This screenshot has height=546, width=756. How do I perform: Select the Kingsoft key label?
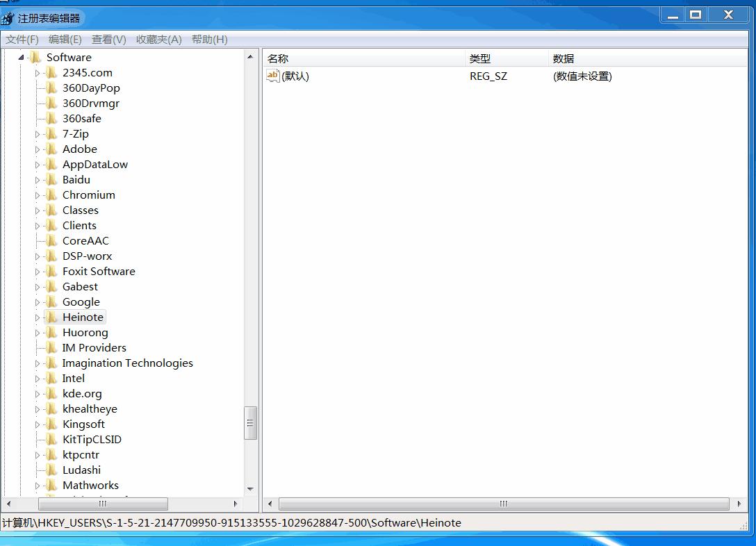point(83,424)
